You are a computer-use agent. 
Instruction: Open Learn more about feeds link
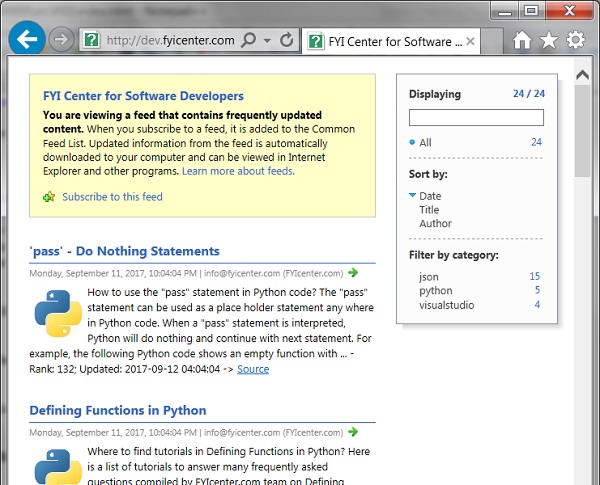(238, 171)
